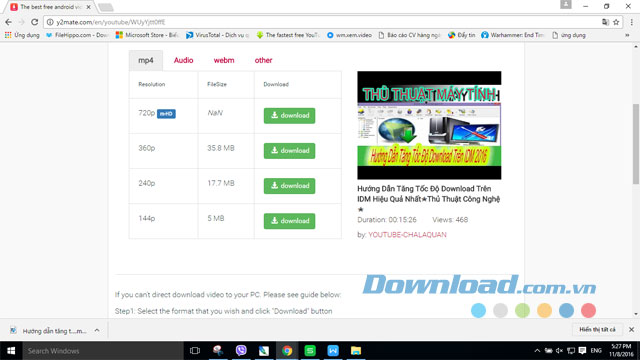Download the 360p 35.8 MB video
Image resolution: width=640 pixels, height=360 pixels.
(289, 151)
